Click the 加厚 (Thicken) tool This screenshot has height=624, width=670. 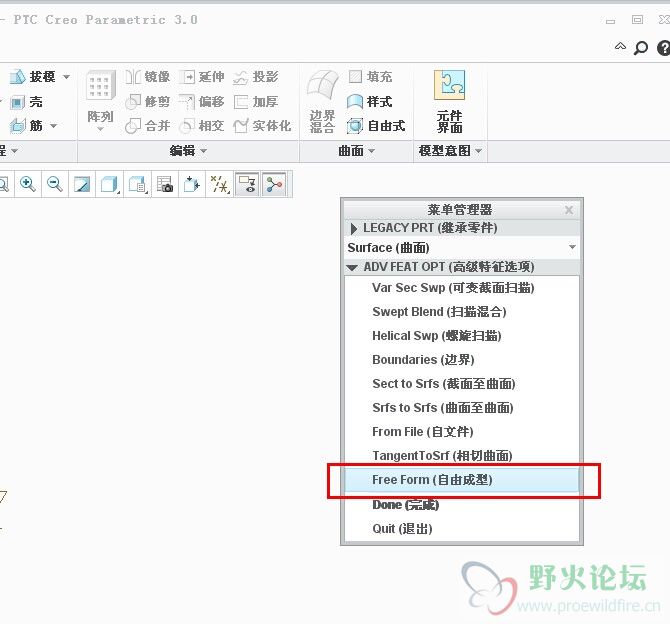pos(256,102)
